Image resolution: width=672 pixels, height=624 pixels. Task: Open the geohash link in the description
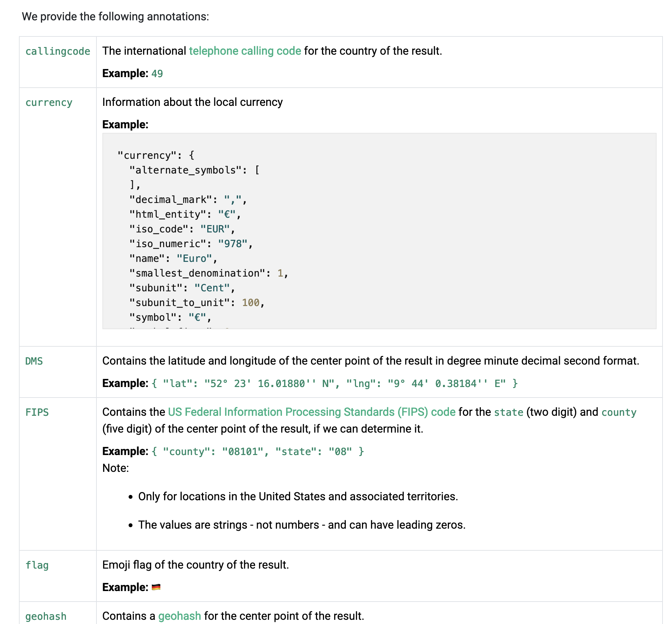click(x=180, y=616)
